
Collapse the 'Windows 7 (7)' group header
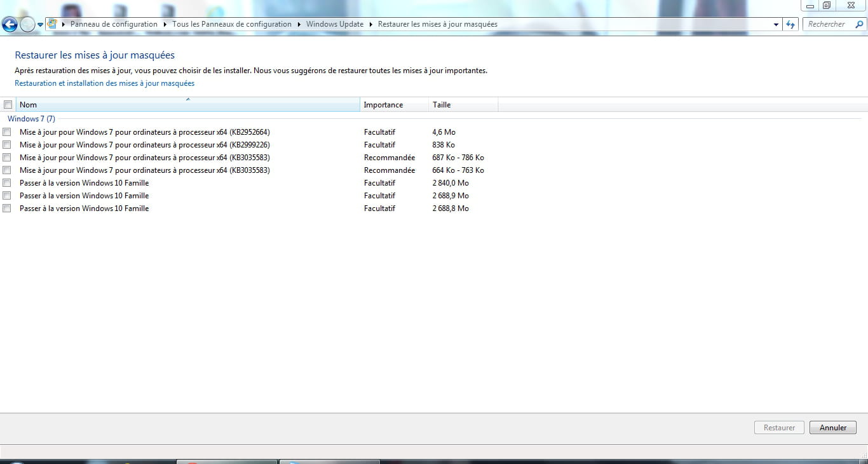tap(31, 119)
